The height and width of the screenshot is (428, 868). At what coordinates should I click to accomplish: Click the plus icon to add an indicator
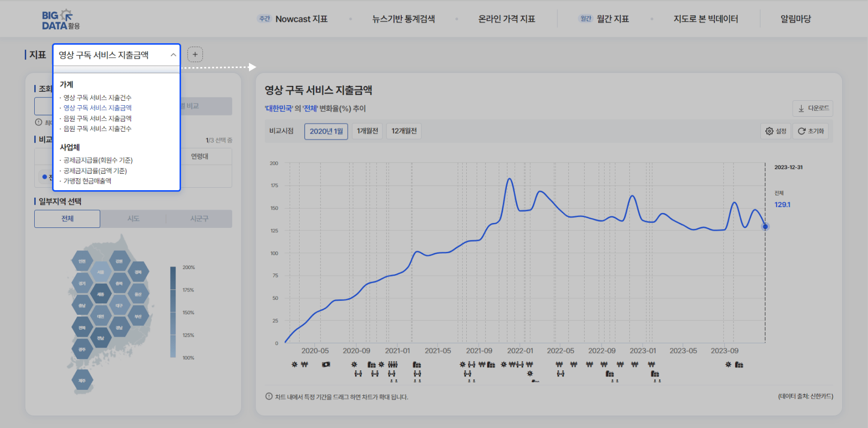pos(195,55)
